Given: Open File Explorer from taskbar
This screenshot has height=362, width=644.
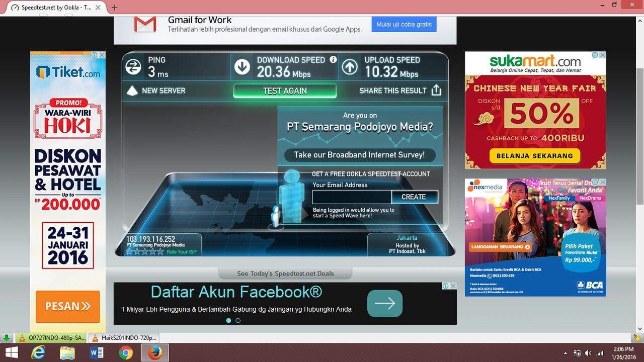Looking at the screenshot, I should (67, 353).
